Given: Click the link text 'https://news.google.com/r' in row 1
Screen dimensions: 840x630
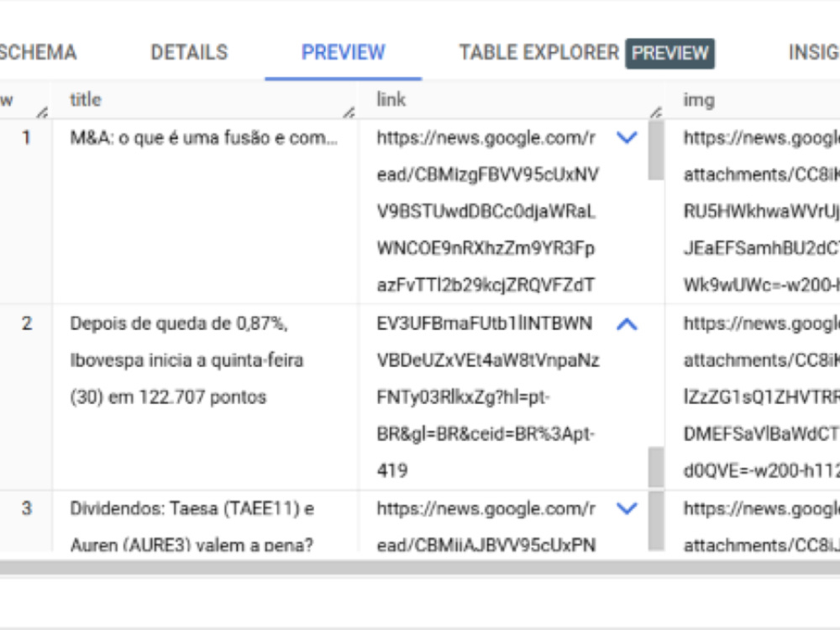Looking at the screenshot, I should coord(486,139).
